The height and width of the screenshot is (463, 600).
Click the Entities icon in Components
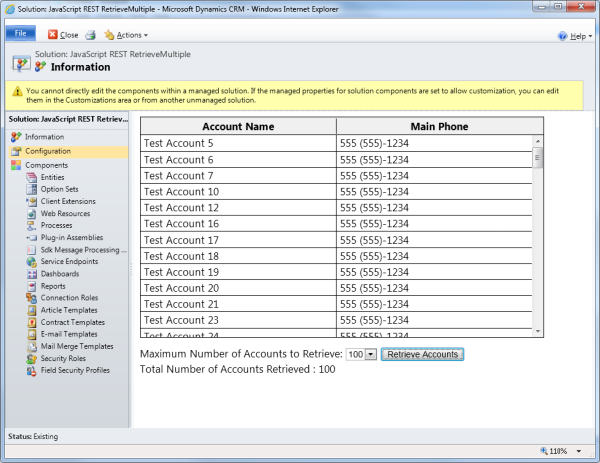point(31,177)
